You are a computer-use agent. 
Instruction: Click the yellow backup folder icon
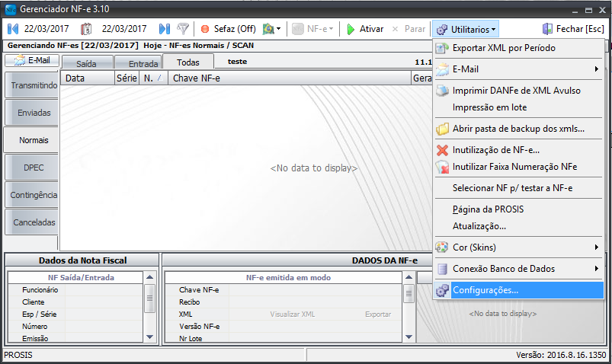pos(442,129)
